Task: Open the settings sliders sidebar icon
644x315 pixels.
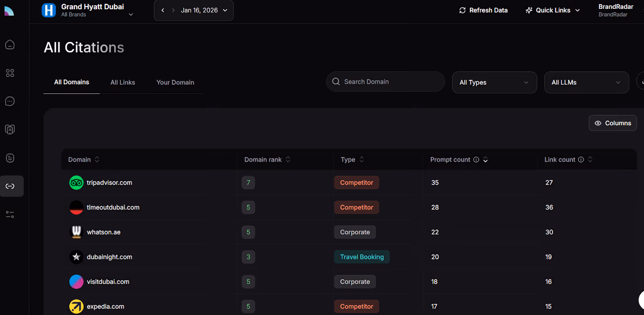Action: click(10, 215)
